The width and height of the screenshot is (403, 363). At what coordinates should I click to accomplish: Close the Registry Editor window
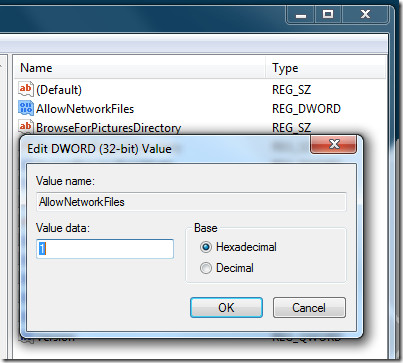pos(365,15)
